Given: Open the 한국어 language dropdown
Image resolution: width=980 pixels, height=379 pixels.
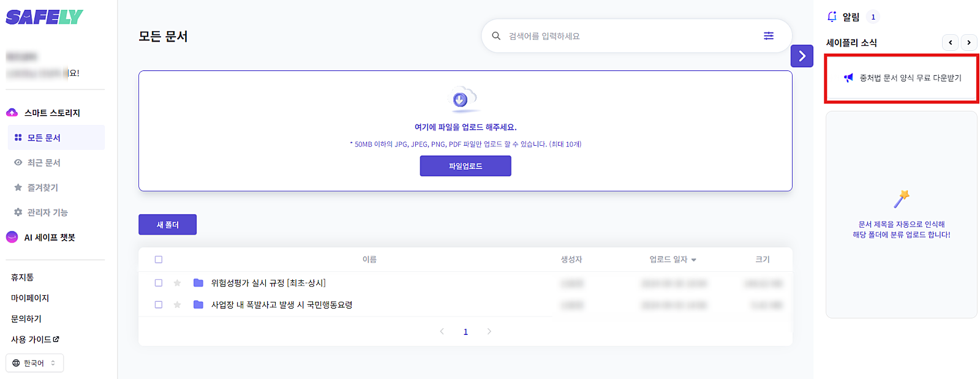Looking at the screenshot, I should tap(34, 363).
